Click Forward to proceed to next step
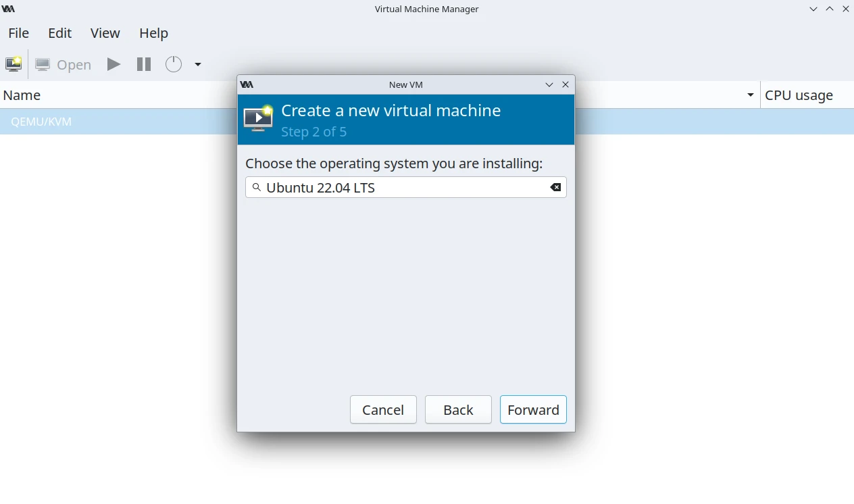 tap(533, 409)
